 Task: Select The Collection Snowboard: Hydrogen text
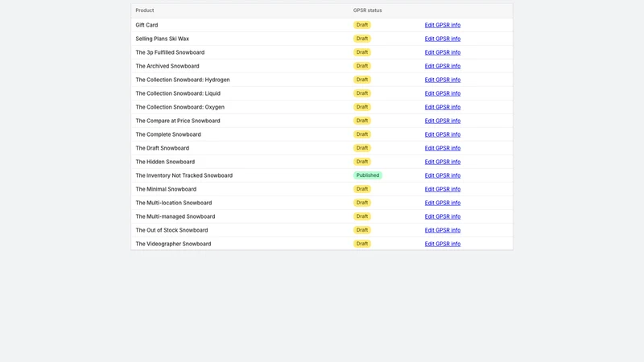(x=183, y=80)
